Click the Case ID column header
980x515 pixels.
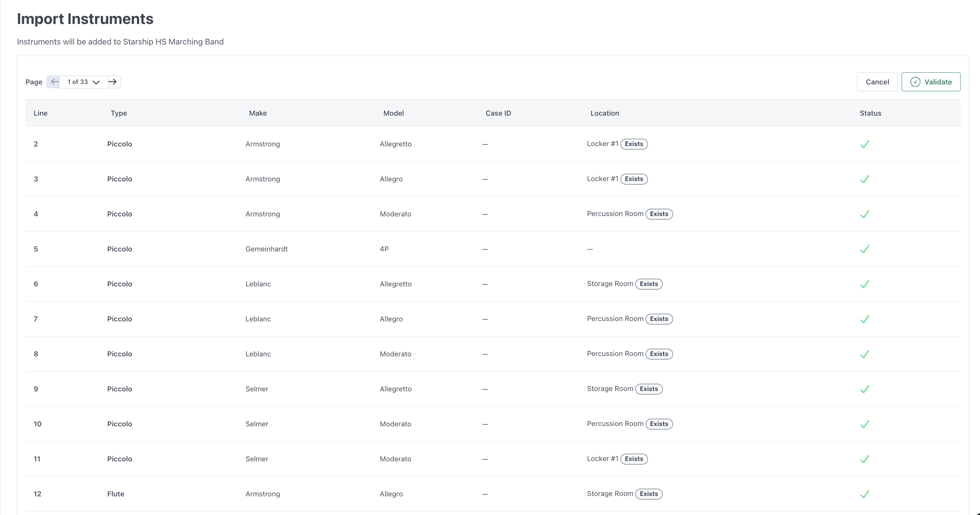point(498,113)
